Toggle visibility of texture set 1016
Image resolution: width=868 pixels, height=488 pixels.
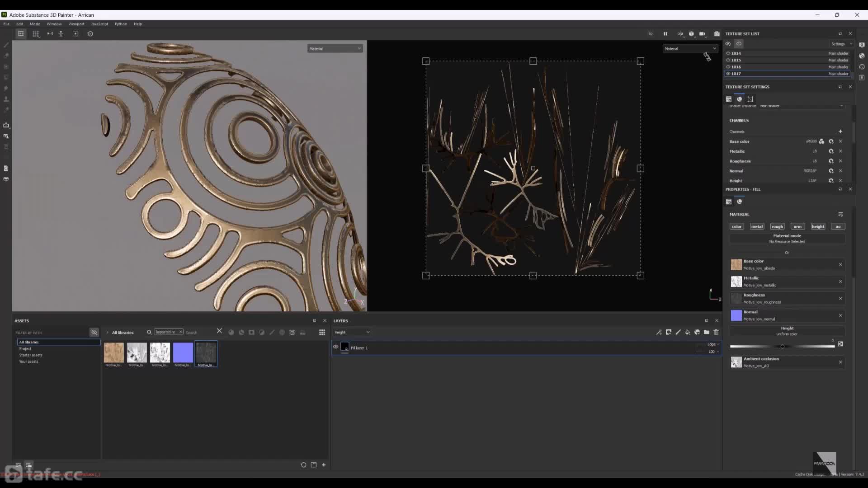(x=728, y=67)
